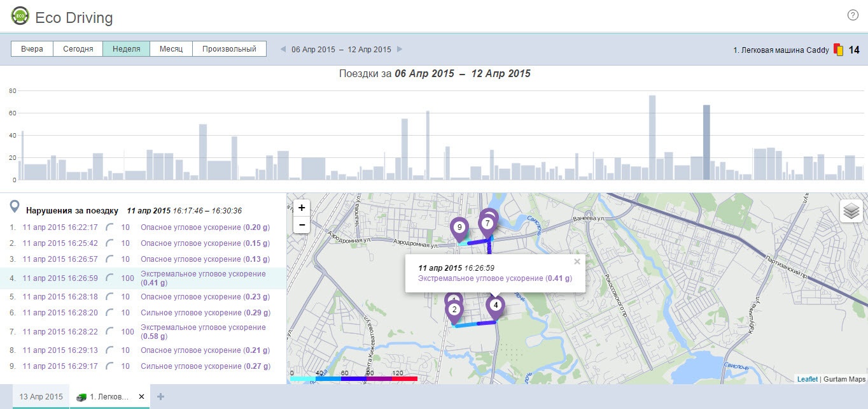868x409 pixels.
Task: Click Экстремальное угловое ускорение 0.58 g text
Action: [x=204, y=332]
